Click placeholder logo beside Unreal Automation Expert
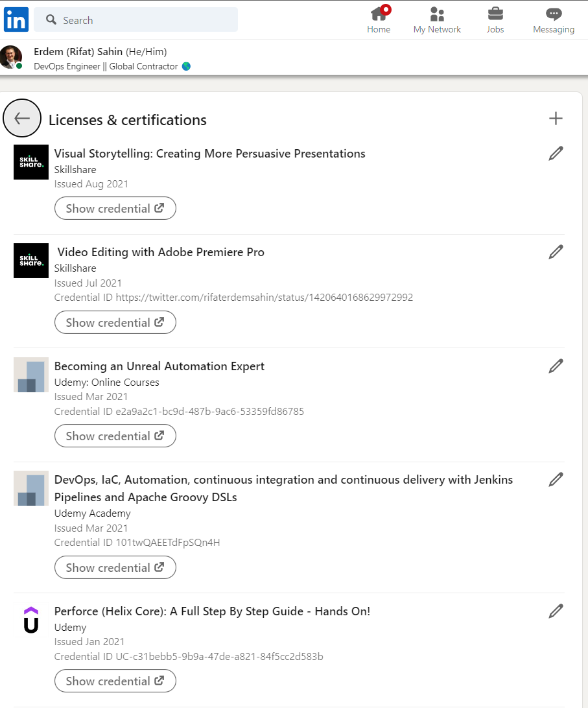This screenshot has width=588, height=708. pos(30,375)
